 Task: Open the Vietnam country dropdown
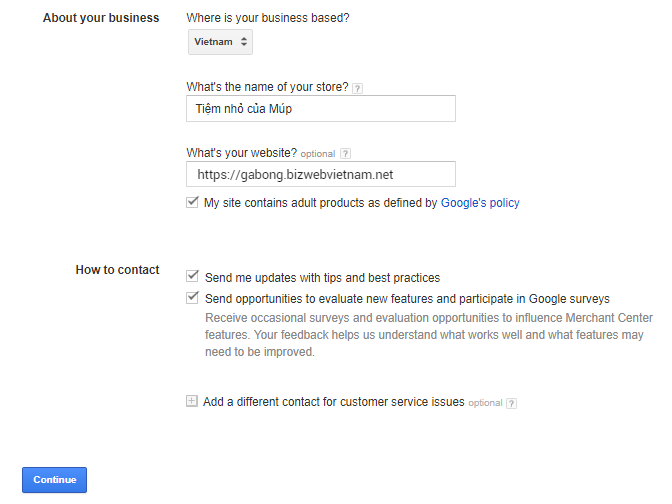click(221, 42)
